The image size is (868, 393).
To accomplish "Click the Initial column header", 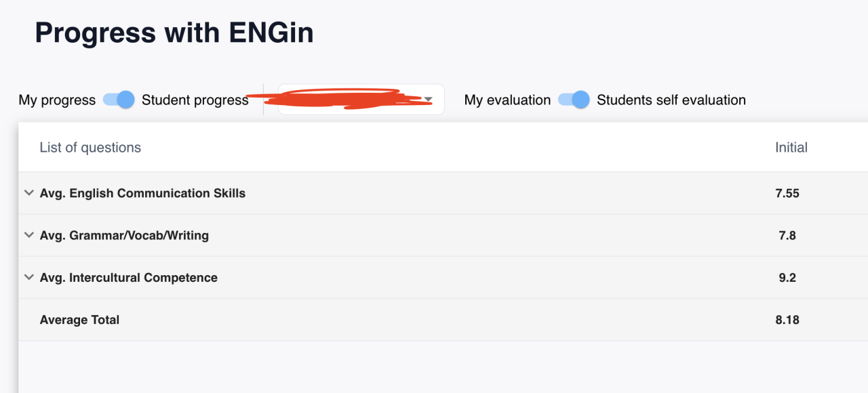I will pyautogui.click(x=791, y=148).
